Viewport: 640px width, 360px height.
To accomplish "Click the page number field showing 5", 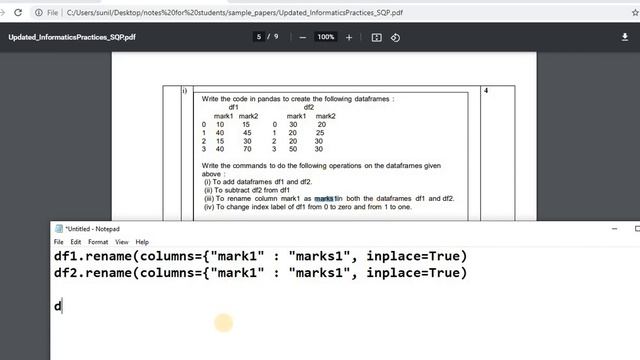I will (x=258, y=37).
